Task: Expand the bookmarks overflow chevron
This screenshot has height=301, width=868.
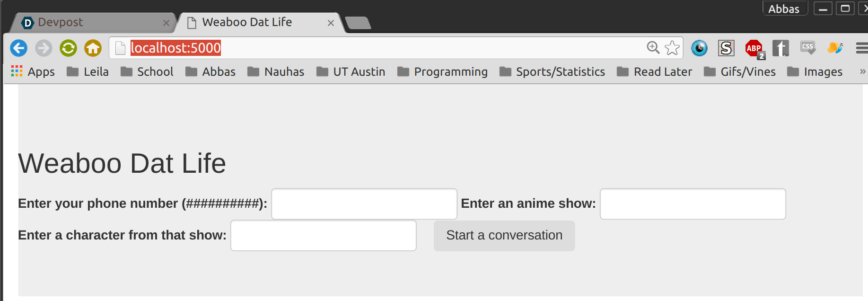Action: (862, 71)
